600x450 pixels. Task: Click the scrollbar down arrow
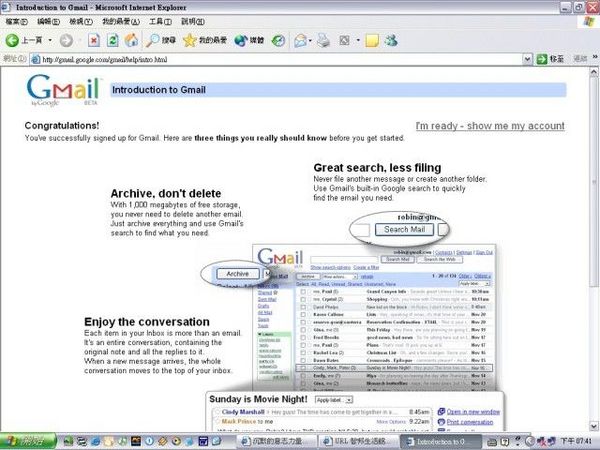tap(593, 426)
